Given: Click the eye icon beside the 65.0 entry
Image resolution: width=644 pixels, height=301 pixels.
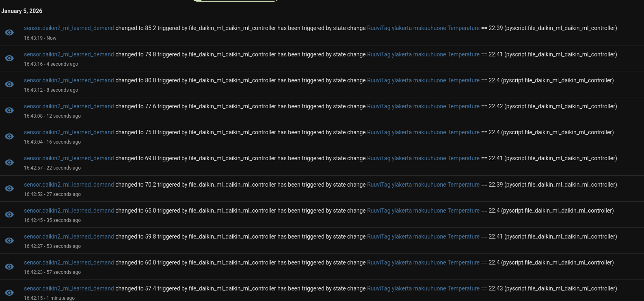Looking at the screenshot, I should pyautogui.click(x=9, y=215).
